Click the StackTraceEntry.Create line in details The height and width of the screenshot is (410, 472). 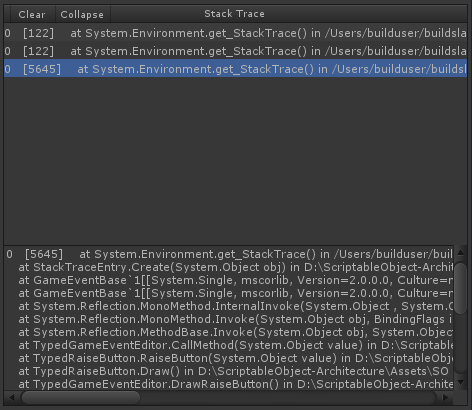[x=235, y=267]
